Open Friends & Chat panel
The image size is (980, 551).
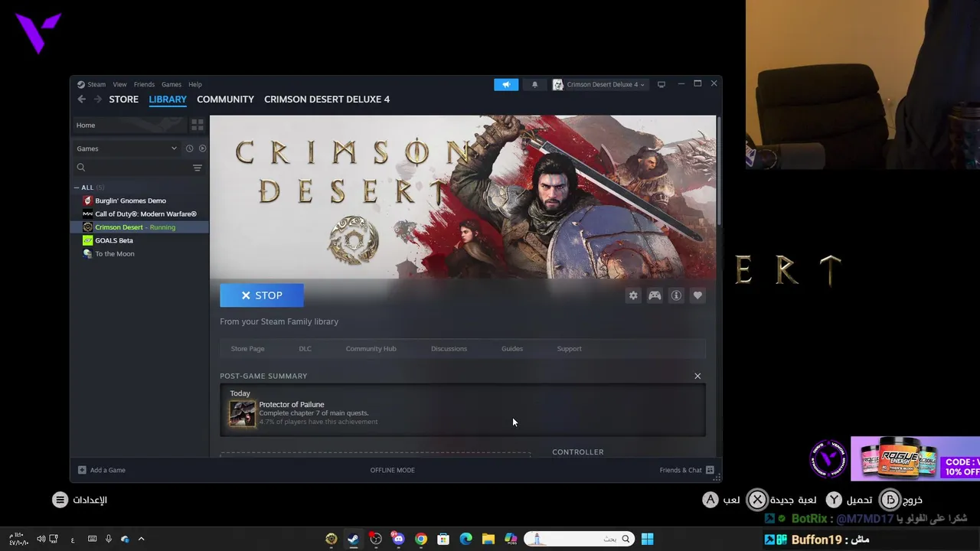coord(687,470)
